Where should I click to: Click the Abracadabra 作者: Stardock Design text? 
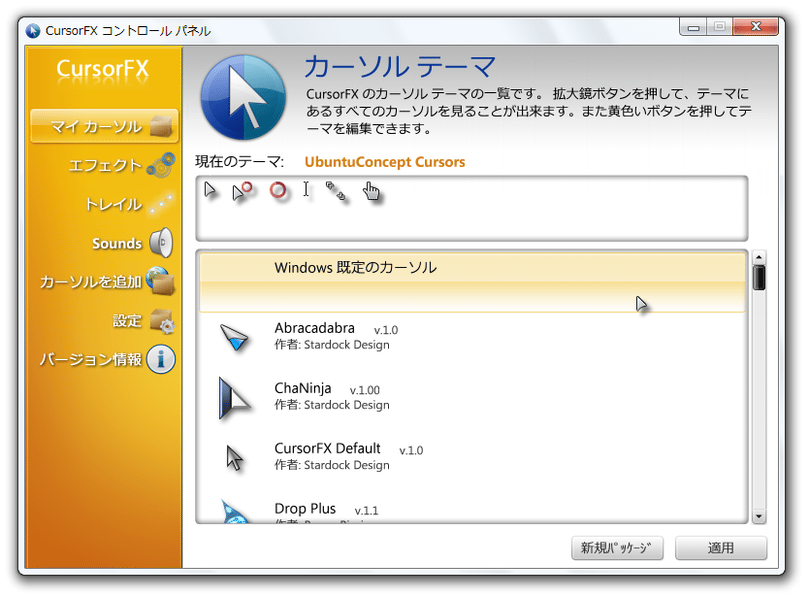[332, 345]
